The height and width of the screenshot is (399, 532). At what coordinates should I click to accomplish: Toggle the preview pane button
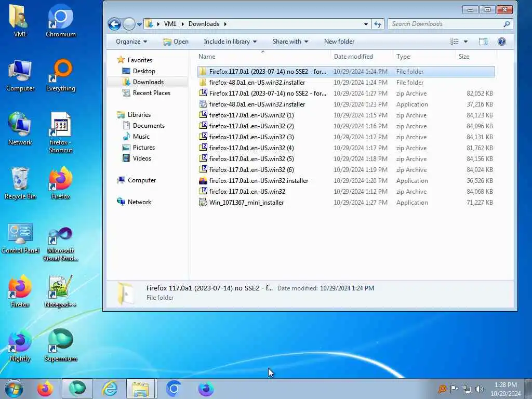click(x=483, y=42)
